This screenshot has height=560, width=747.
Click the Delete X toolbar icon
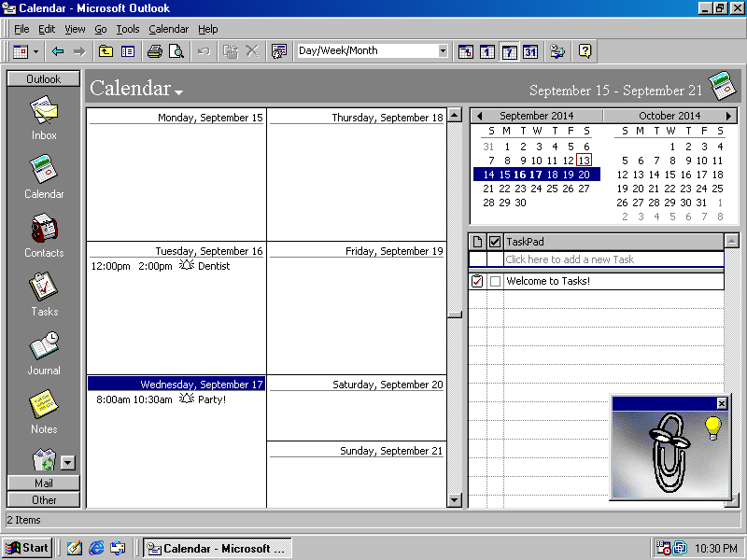click(252, 51)
